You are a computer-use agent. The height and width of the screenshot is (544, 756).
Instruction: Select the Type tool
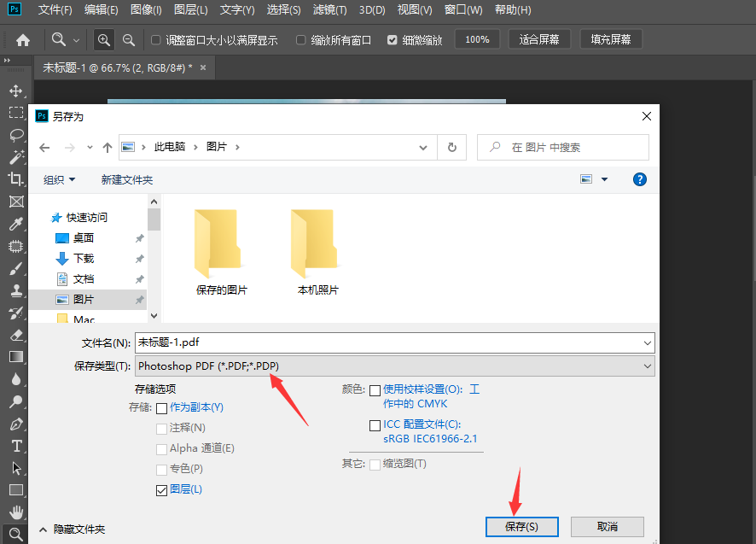[x=16, y=446]
